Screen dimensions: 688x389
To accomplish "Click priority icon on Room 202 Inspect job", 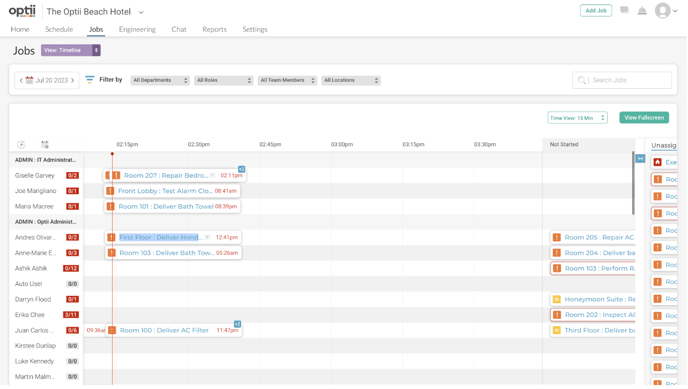I will [x=557, y=315].
